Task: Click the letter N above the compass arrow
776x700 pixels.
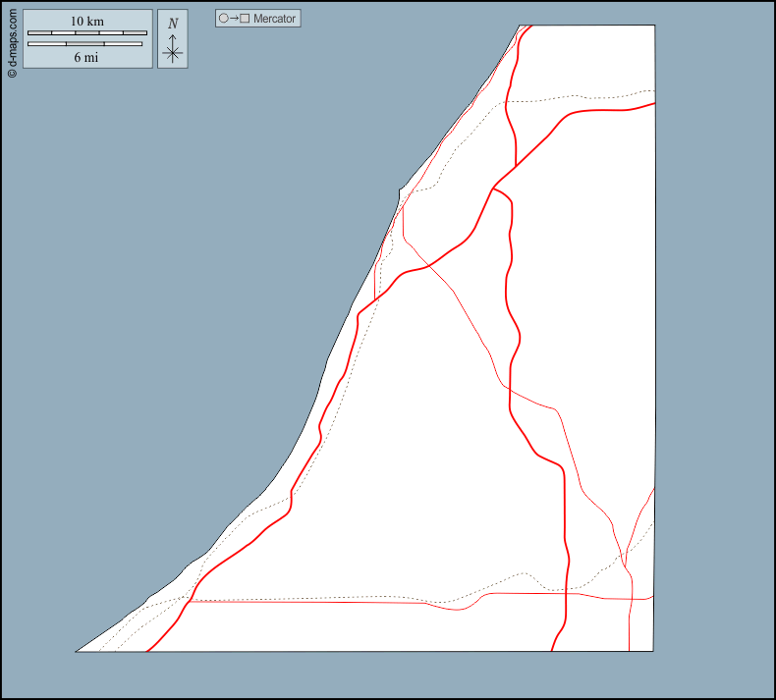Action: tap(173, 24)
